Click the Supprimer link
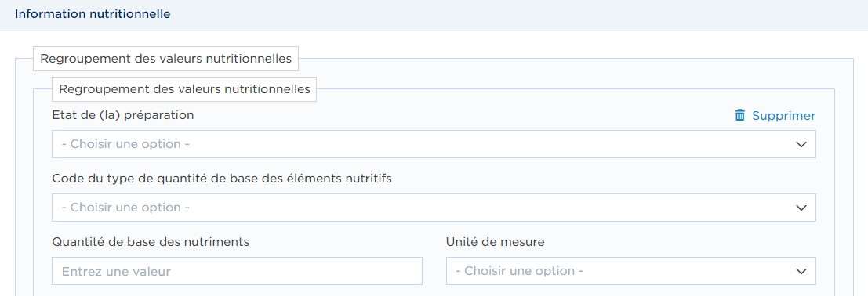The height and width of the screenshot is (296, 868). tap(783, 116)
